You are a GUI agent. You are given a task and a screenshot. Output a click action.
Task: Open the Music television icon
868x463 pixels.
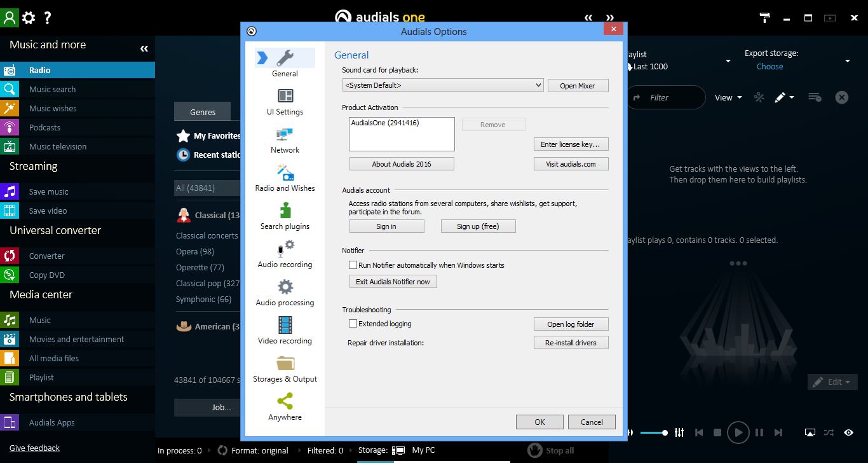[10, 146]
